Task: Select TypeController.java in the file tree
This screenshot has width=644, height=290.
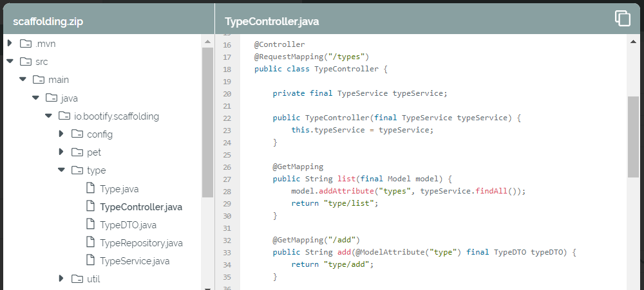Action: 141,207
